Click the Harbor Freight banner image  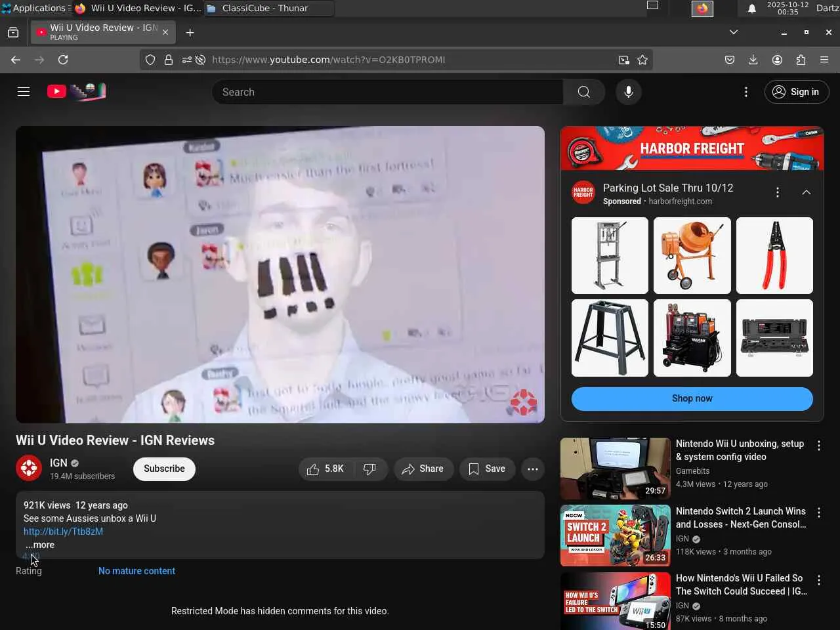(692, 148)
